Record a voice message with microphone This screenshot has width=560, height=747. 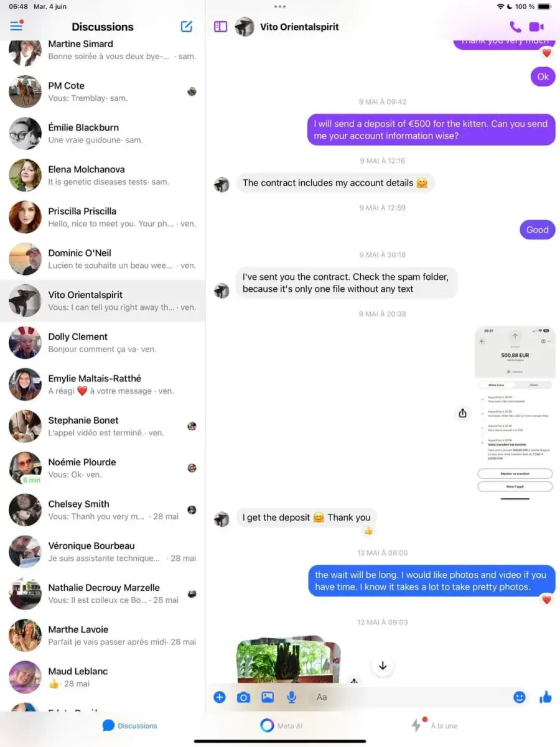[x=291, y=697]
